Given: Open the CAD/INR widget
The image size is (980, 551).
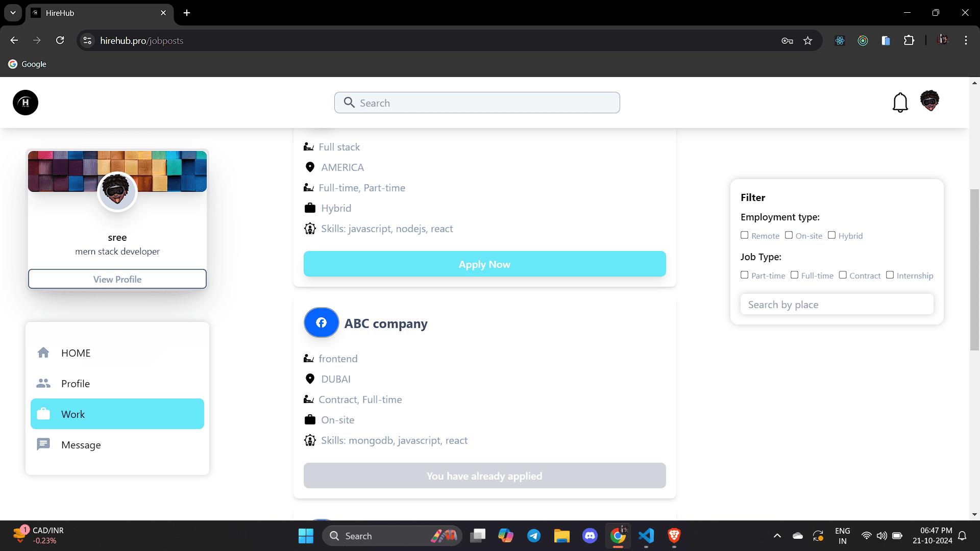Looking at the screenshot, I should (x=38, y=536).
